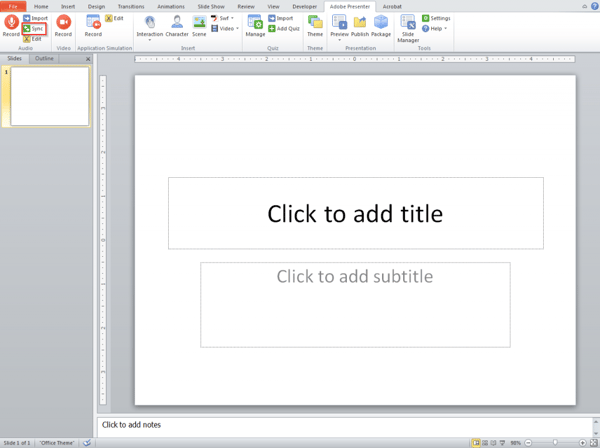Click the zoom out minus button
This screenshot has width=600, height=448.
[528, 443]
